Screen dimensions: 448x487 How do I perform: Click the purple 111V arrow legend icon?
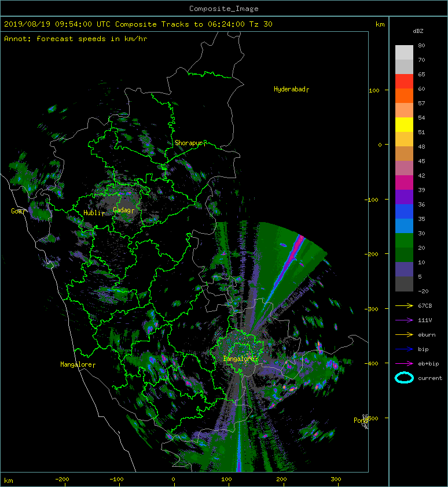pyautogui.click(x=404, y=320)
